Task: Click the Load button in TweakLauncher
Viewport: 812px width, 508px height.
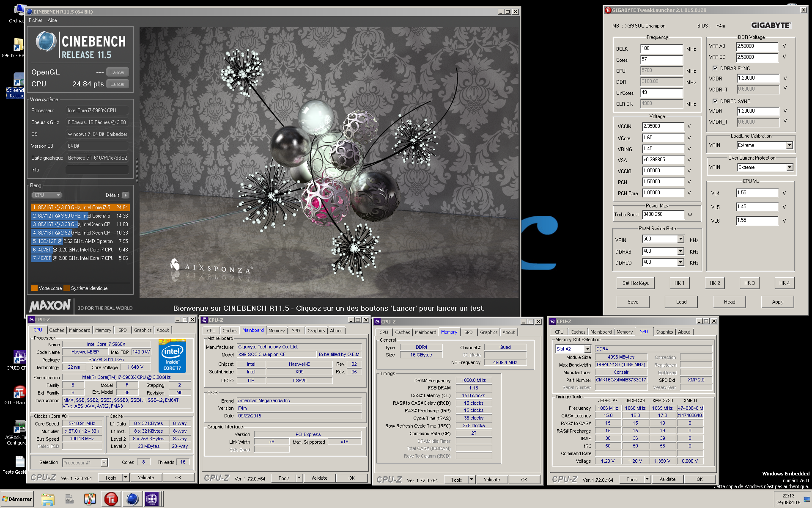Action: tap(681, 302)
